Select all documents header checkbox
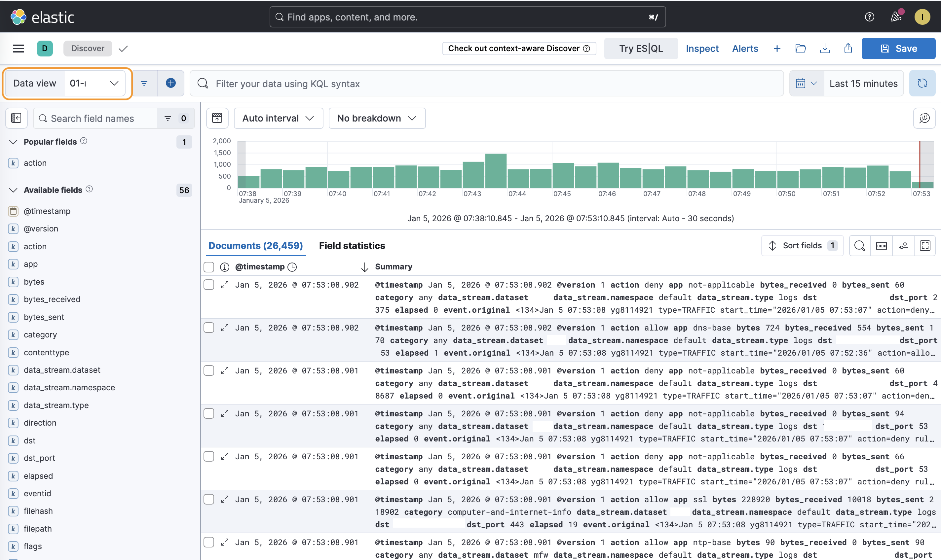This screenshot has height=560, width=941. coord(209,267)
